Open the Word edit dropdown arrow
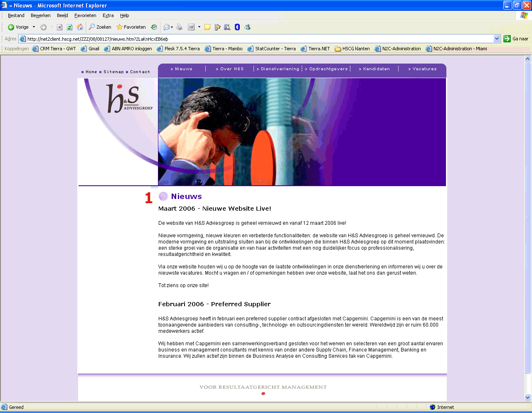The width and height of the screenshot is (532, 413). [199, 27]
